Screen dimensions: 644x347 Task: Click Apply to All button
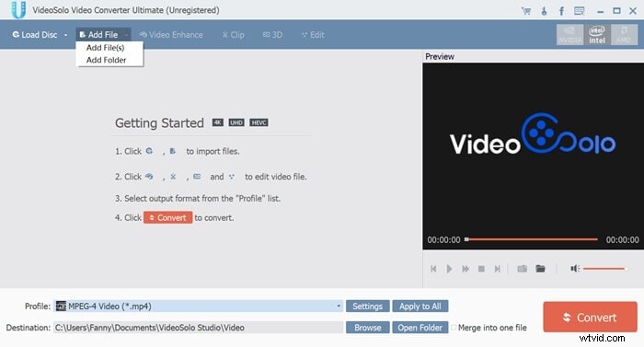point(420,307)
